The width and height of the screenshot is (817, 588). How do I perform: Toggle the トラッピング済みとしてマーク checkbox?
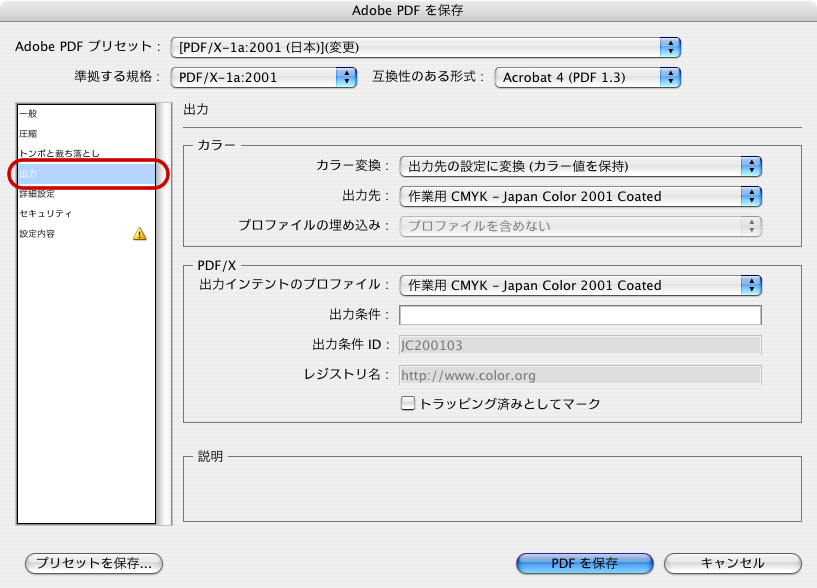tap(407, 403)
